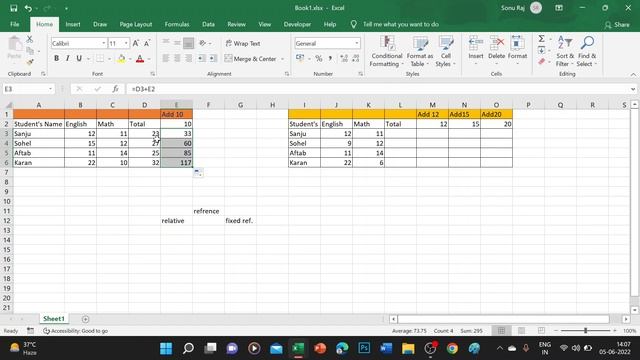This screenshot has height=360, width=640.
Task: Switch to Normal view in status bar
Action: 502,331
